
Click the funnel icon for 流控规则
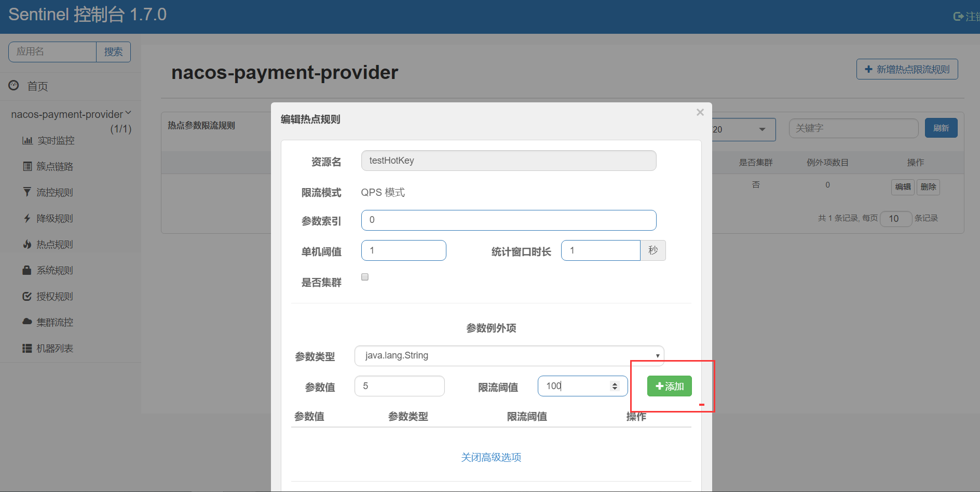(27, 192)
